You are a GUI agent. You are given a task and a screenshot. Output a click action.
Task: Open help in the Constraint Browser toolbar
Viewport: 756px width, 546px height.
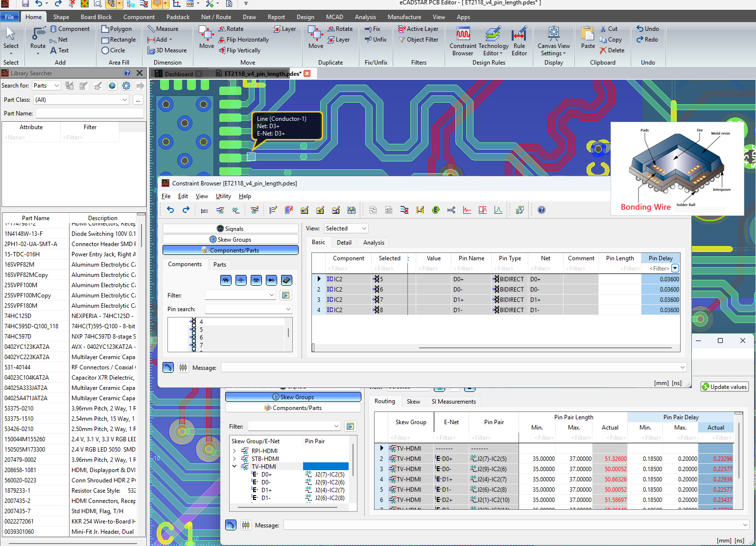pos(542,210)
